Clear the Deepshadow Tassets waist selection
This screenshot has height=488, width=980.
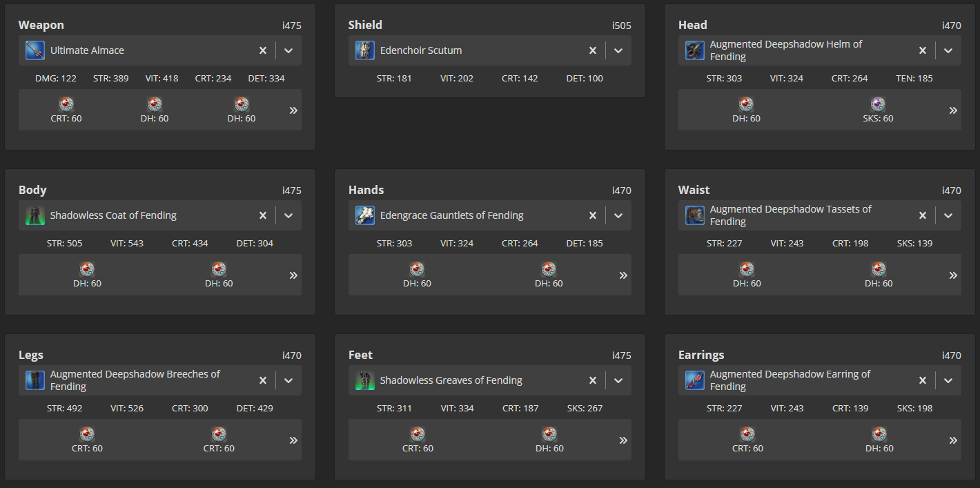pos(923,215)
